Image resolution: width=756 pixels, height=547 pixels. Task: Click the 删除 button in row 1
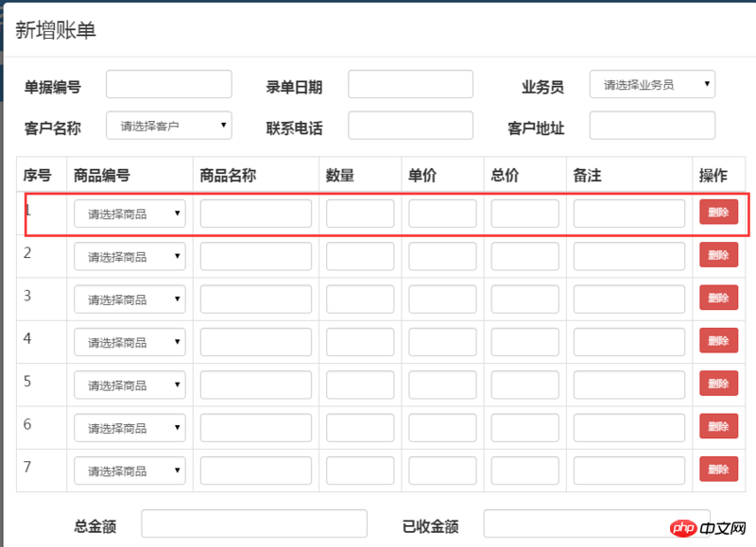pyautogui.click(x=718, y=212)
